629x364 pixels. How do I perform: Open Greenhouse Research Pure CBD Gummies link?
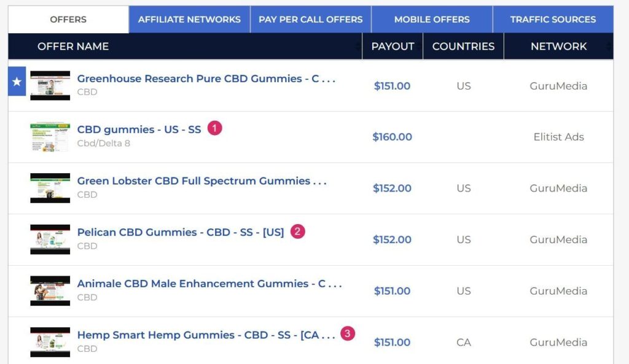coord(206,79)
